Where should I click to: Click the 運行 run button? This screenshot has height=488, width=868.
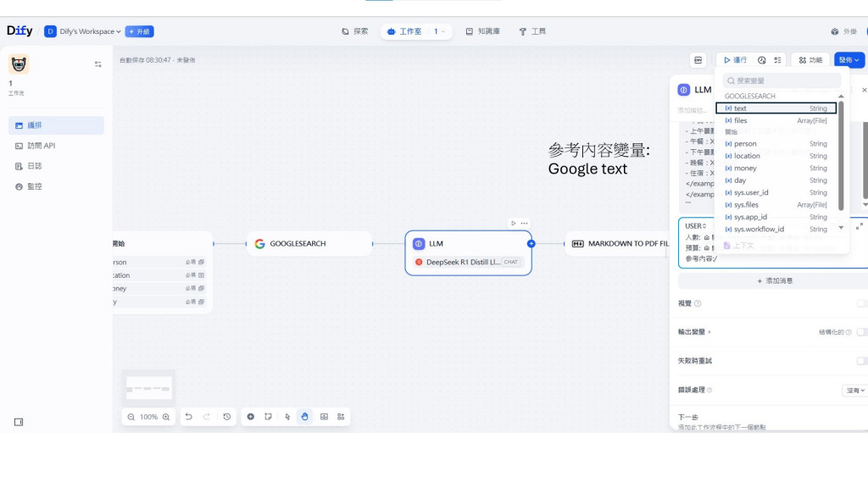736,60
